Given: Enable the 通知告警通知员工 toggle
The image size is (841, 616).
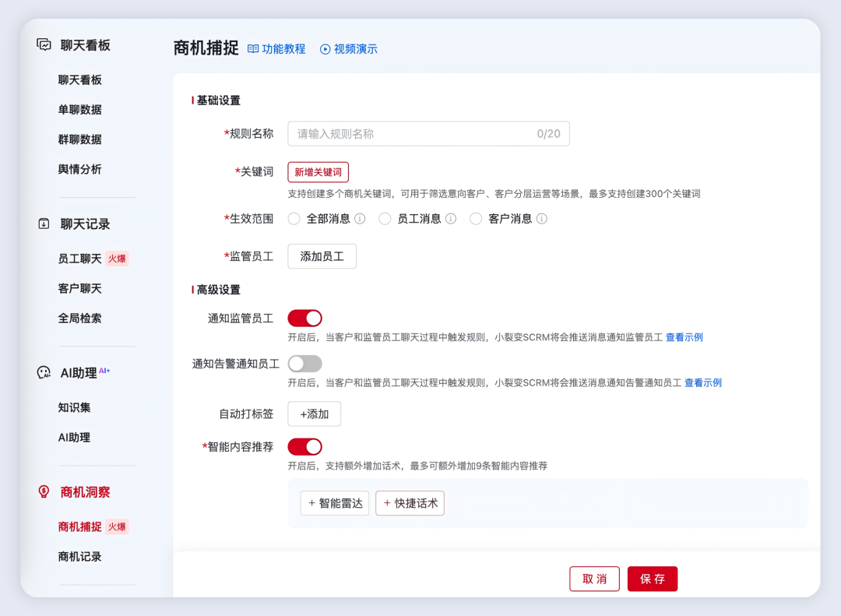Looking at the screenshot, I should tap(304, 363).
